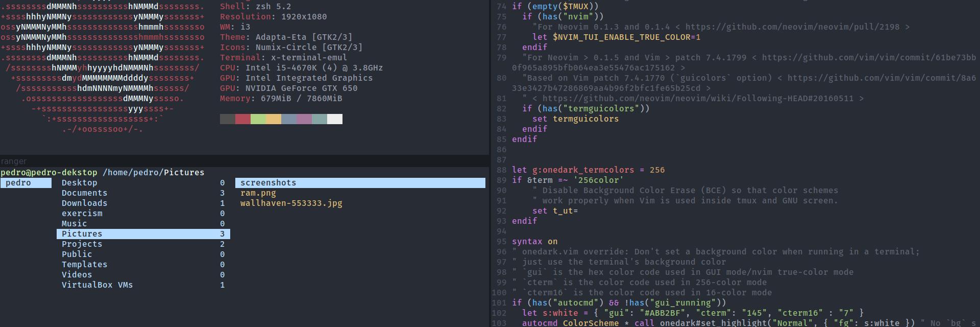Click the 'CPU: Intel i5-4670K' info line
The image size is (980, 327).
tap(301, 68)
